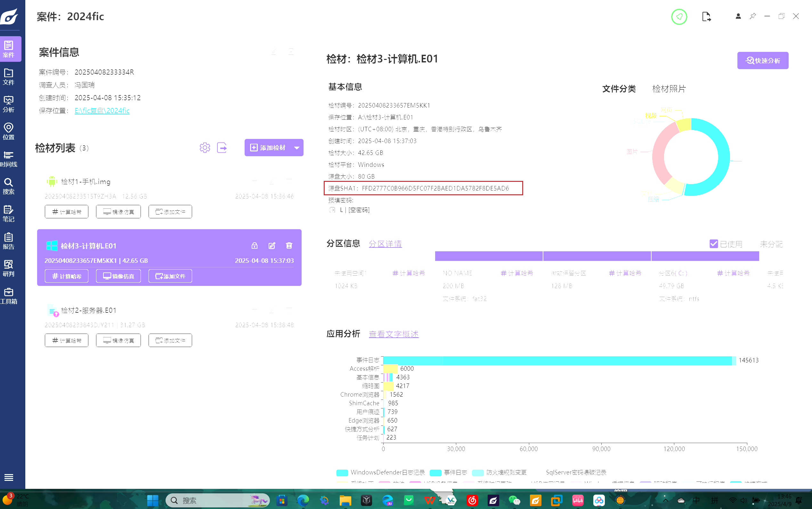Expand the bottom-left sidebar hamburger menu
812x509 pixels.
click(9, 477)
